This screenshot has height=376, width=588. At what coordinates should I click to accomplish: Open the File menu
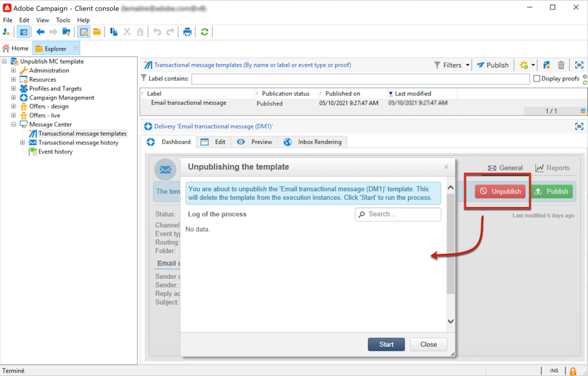[x=8, y=20]
